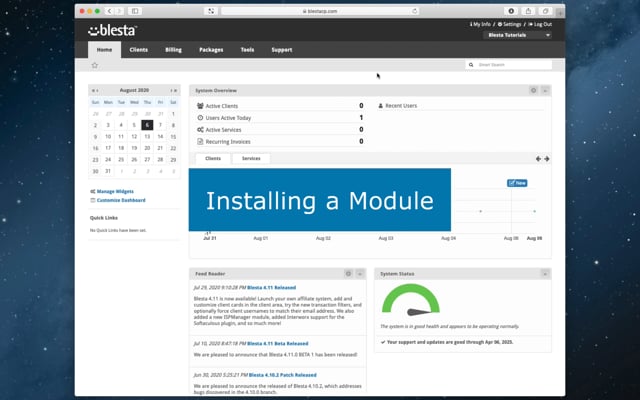This screenshot has width=640, height=400.
Task: Click the star icon to bookmark this page
Action: tap(95, 65)
